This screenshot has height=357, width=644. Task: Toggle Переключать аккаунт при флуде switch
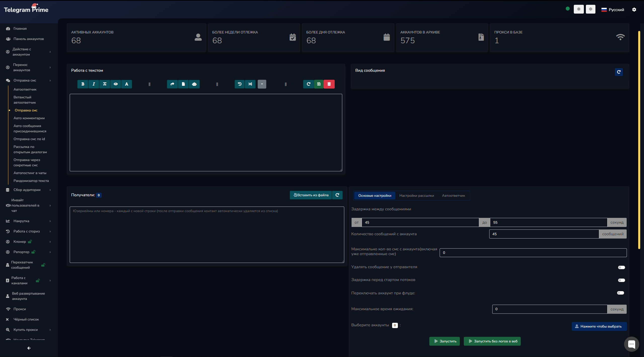pos(621,293)
